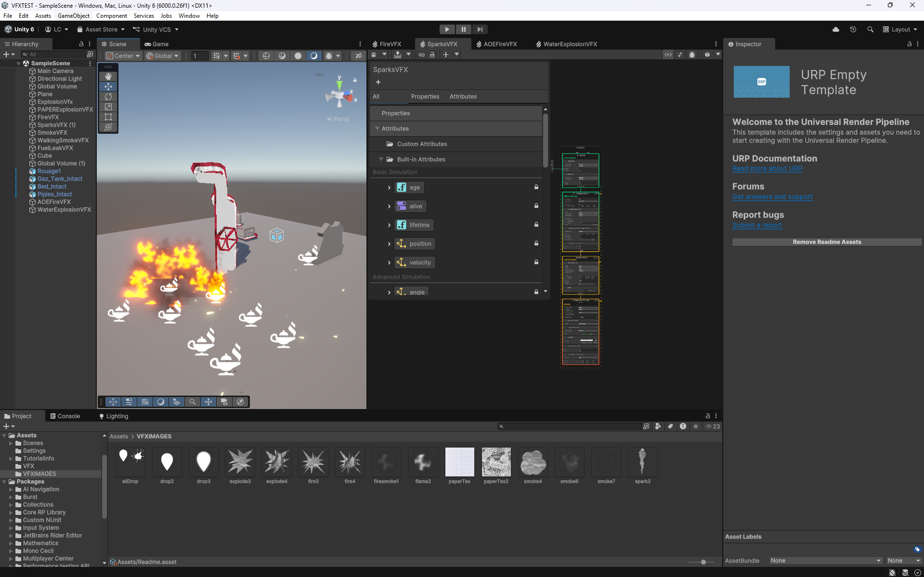Toggle hidden packages visibility showing 23
The width and height of the screenshot is (924, 577).
click(x=713, y=426)
